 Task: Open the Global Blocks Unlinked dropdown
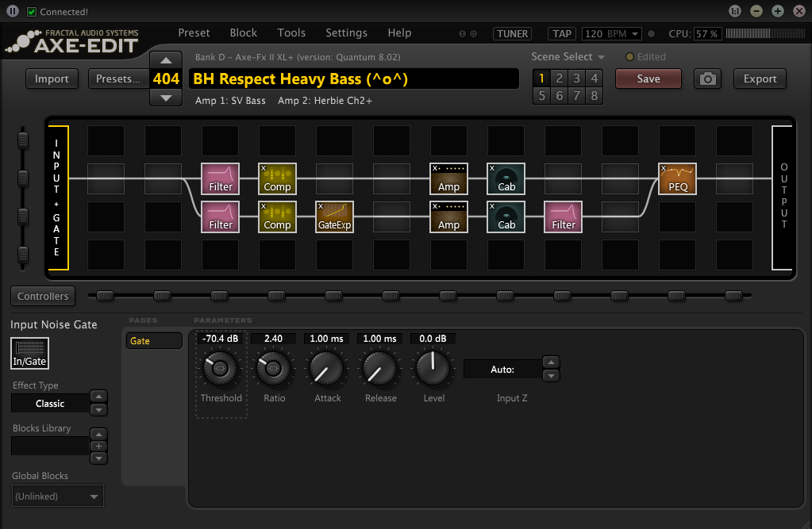tap(57, 496)
